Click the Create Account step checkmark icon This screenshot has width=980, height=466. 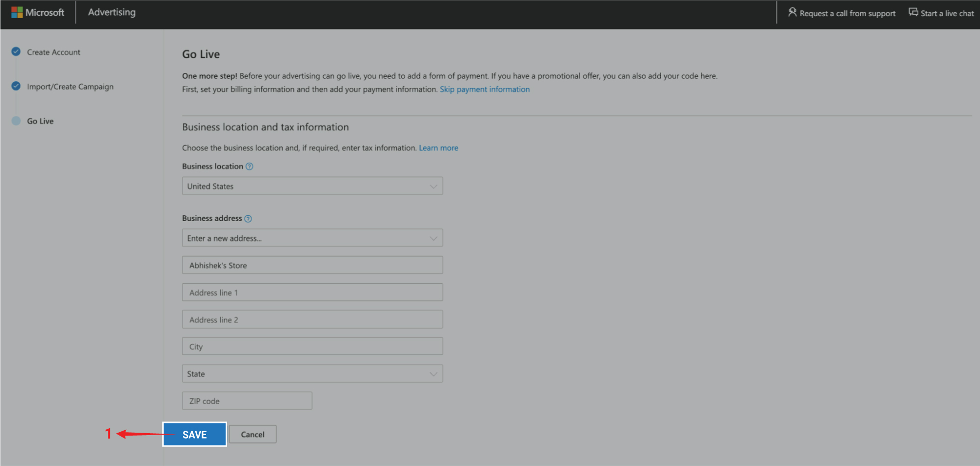pyautogui.click(x=16, y=51)
